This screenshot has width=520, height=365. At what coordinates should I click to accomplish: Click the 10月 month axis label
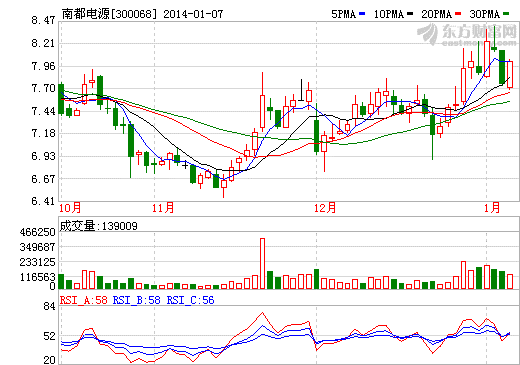point(70,208)
